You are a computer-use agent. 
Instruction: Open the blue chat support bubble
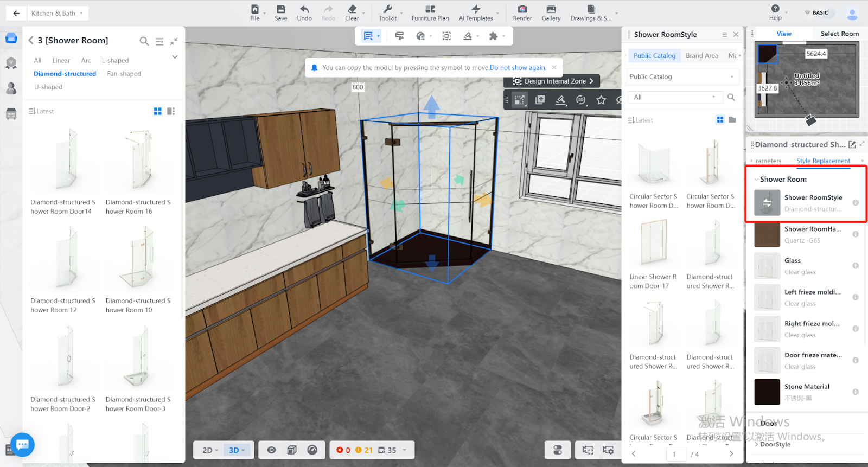pos(22,445)
